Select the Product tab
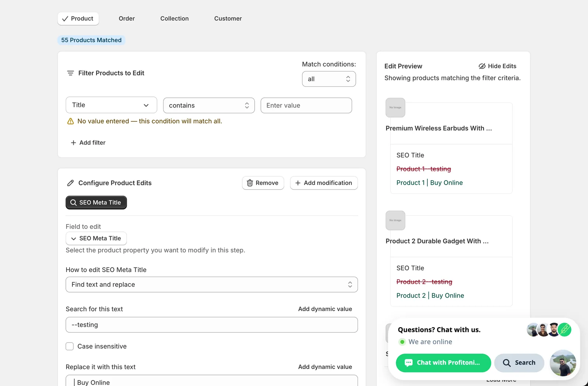This screenshot has height=386, width=588. 78,18
